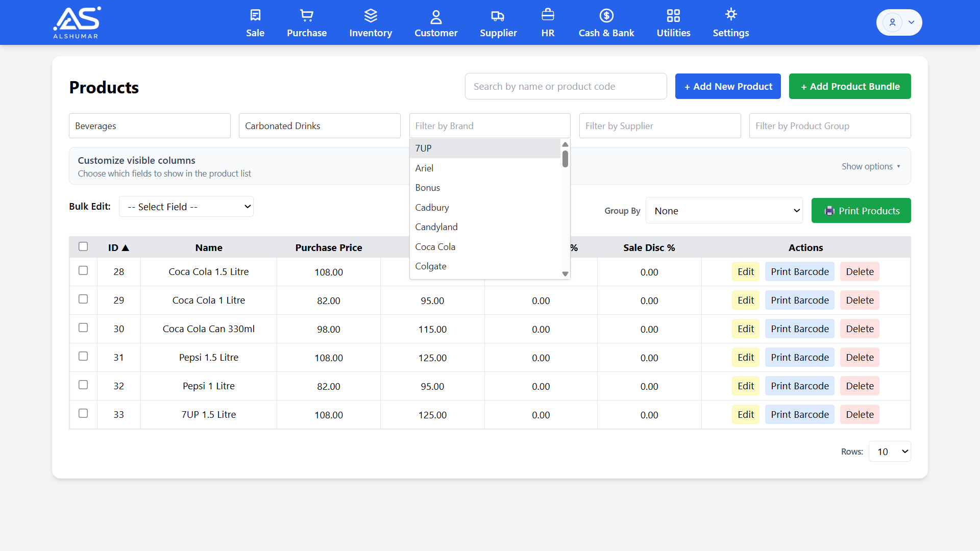The image size is (980, 551).
Task: Open the Customer section
Action: (435, 22)
